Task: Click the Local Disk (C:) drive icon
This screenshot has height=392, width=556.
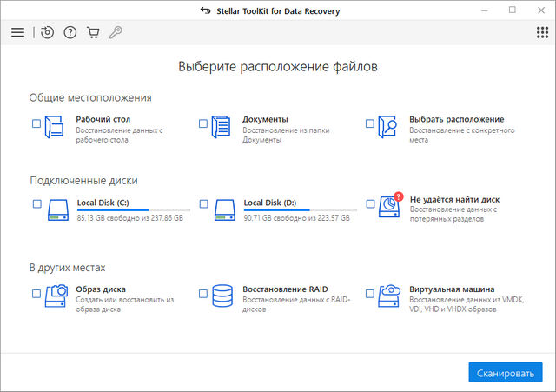Action: [x=58, y=210]
